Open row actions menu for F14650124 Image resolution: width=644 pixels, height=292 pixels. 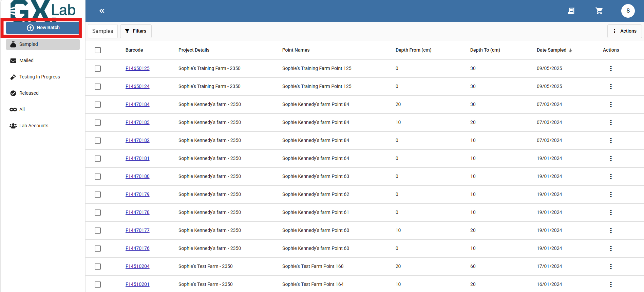tap(611, 87)
